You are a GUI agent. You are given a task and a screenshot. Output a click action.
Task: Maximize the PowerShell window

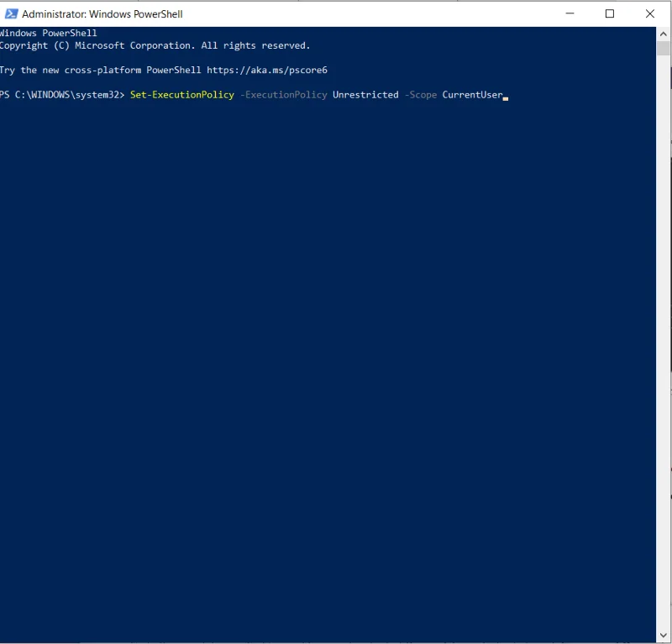click(x=611, y=13)
